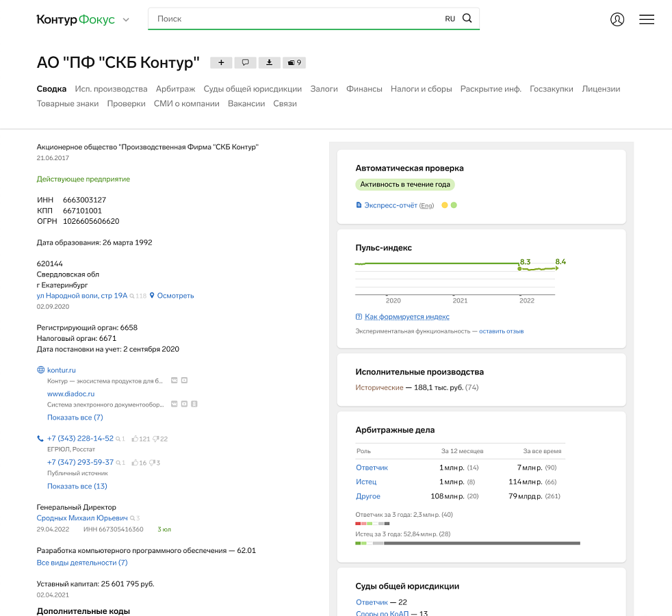This screenshot has height=616, width=672.
Task: Click the phone handset icon beside +7 (343)
Action: [x=40, y=439]
